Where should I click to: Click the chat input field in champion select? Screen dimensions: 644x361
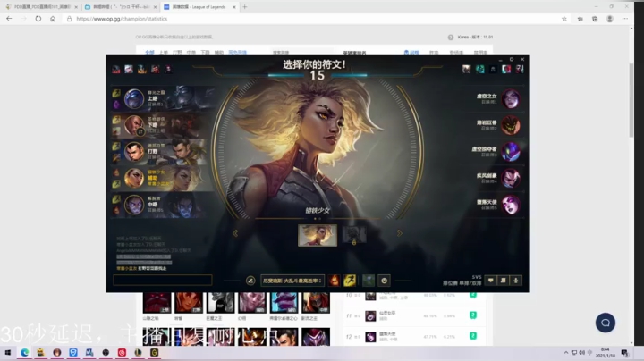[163, 281]
